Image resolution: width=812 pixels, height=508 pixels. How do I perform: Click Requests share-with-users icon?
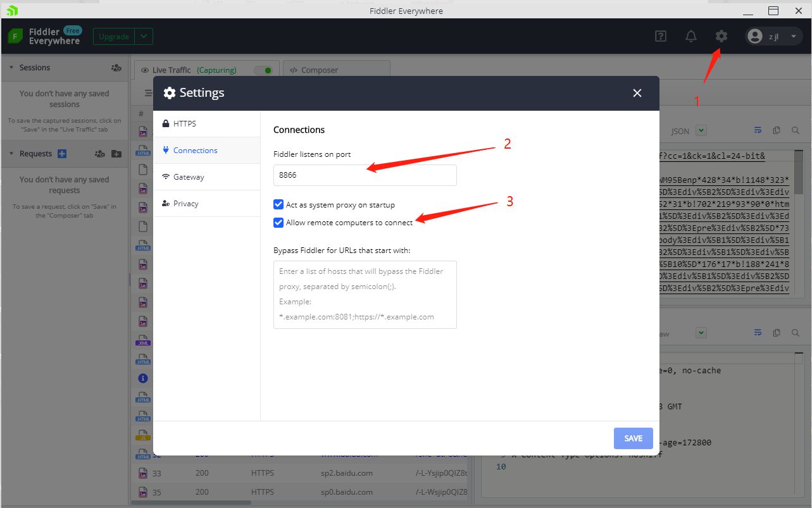[99, 154]
